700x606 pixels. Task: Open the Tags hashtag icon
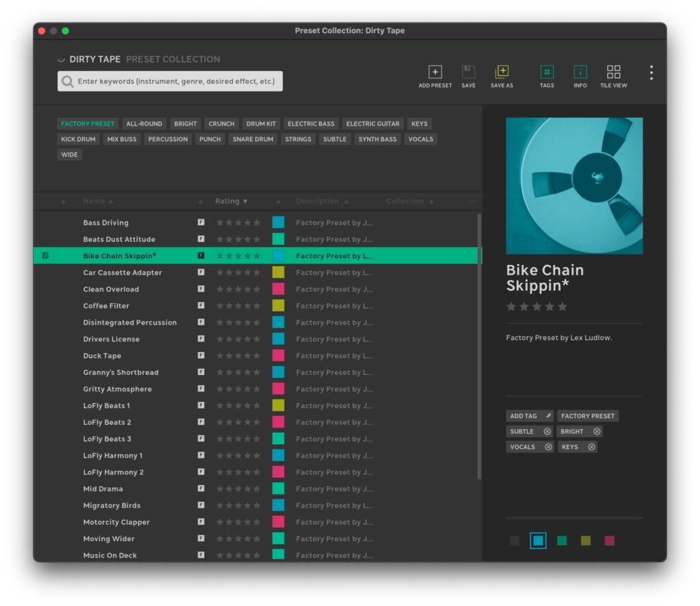(x=547, y=72)
